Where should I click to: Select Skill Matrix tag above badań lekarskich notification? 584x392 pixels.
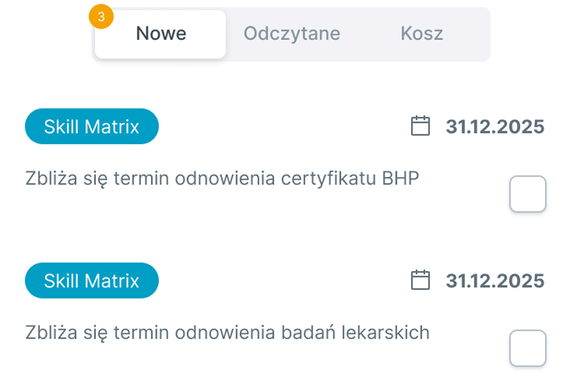coord(92,280)
